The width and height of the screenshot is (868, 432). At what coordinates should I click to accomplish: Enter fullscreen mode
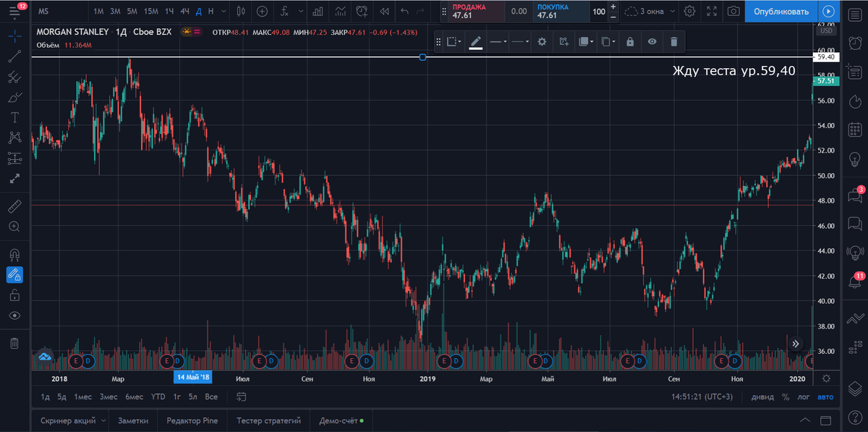pyautogui.click(x=712, y=12)
